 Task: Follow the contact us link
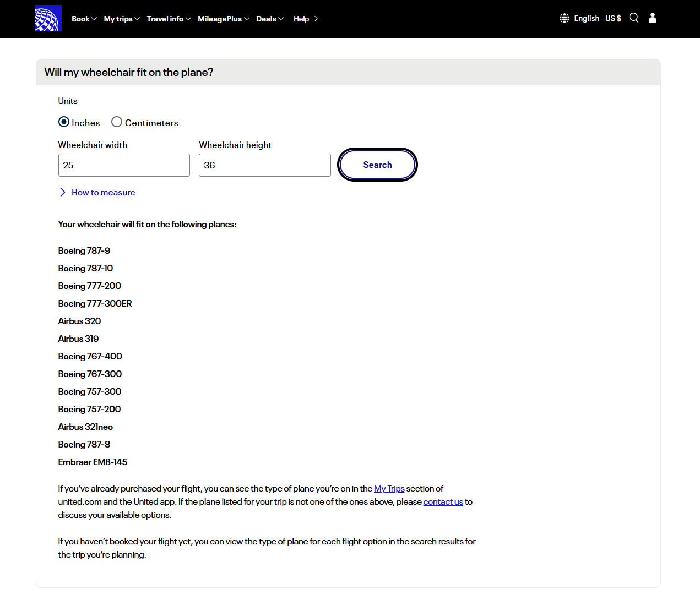click(443, 502)
